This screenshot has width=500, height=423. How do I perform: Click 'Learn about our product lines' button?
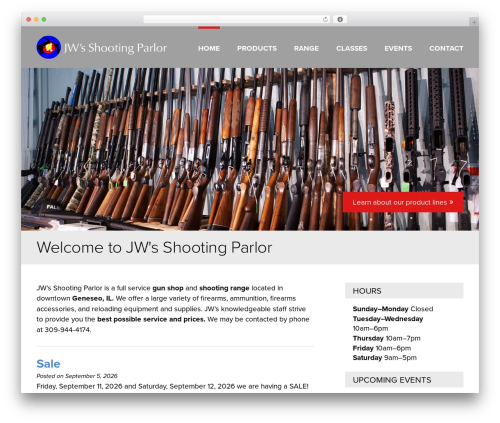click(x=403, y=202)
